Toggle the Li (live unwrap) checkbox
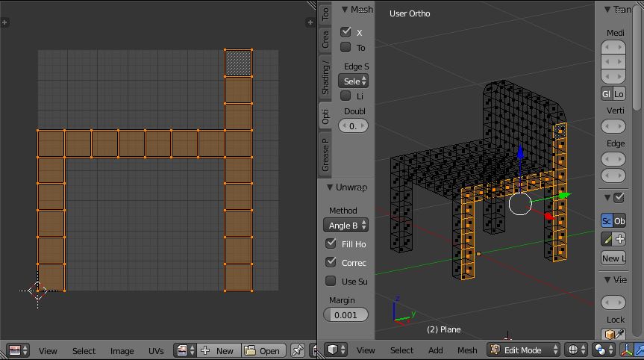Image resolution: width=644 pixels, height=360 pixels. coord(346,96)
